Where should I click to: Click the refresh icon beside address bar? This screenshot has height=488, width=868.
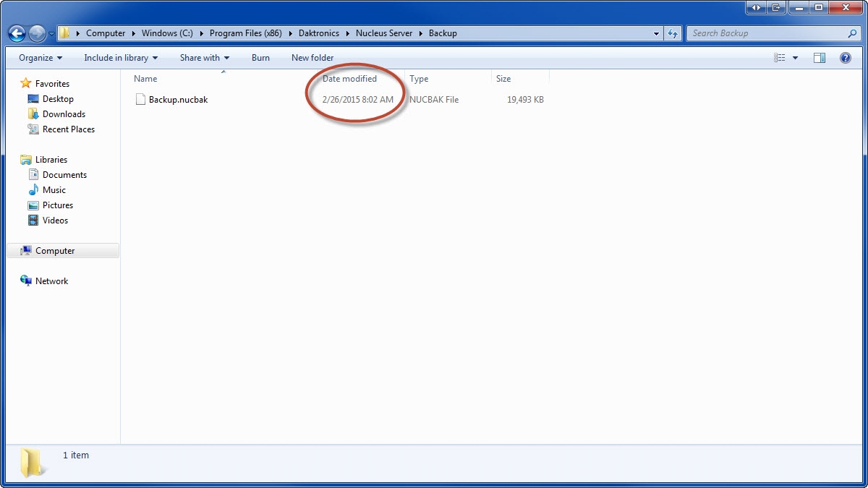point(673,33)
